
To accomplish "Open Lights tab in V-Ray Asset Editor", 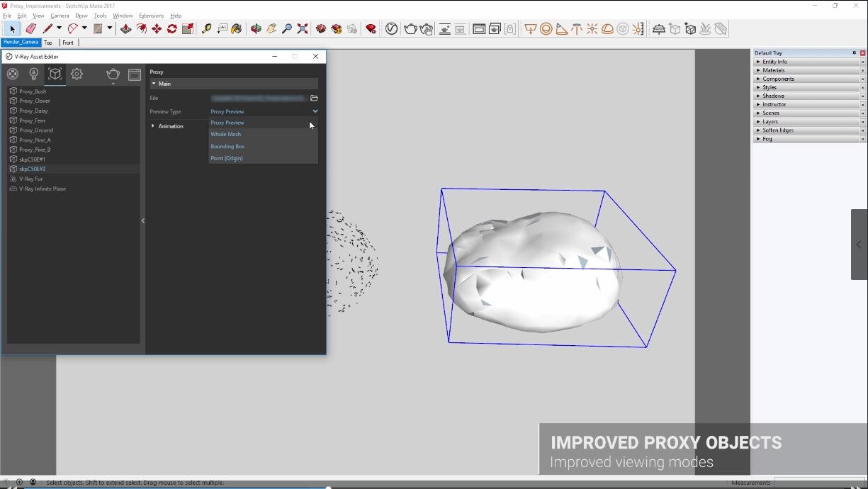I will pyautogui.click(x=33, y=74).
